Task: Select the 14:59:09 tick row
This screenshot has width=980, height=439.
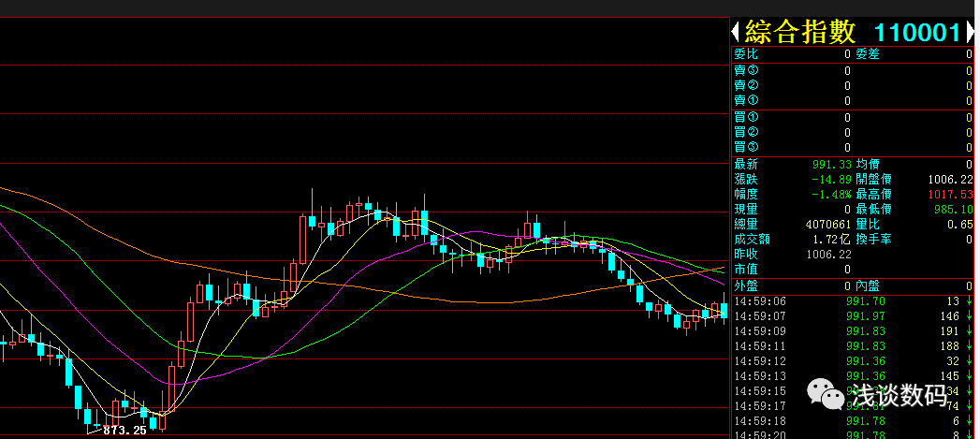Action: tap(853, 331)
